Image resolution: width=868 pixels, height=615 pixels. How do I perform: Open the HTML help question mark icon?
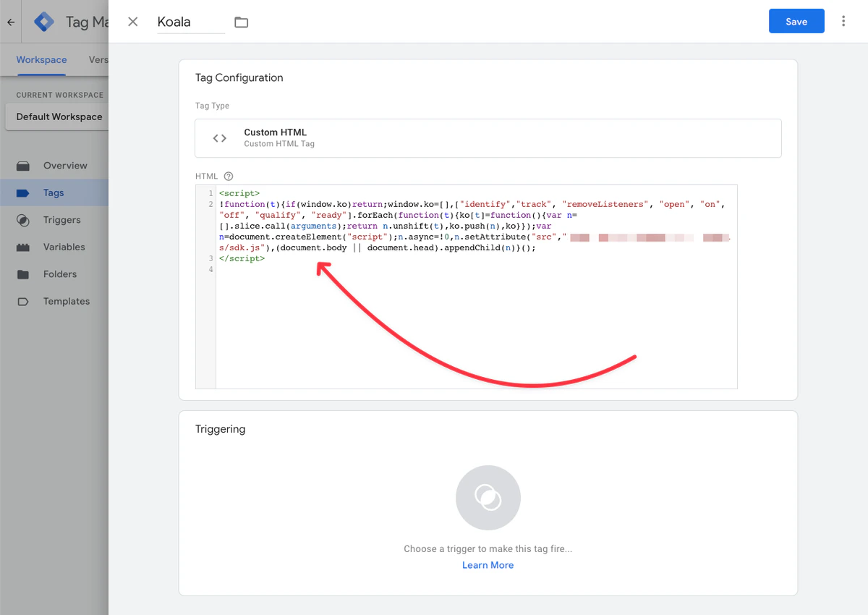click(x=229, y=176)
